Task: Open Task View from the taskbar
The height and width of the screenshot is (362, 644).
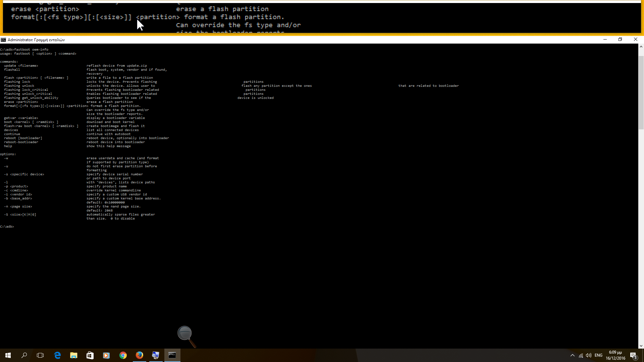Action: coord(40,355)
